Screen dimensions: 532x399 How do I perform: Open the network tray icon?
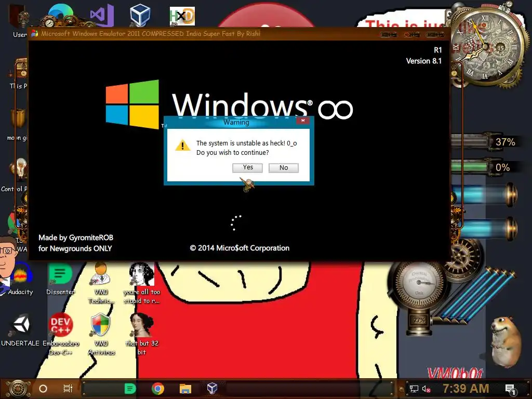(414, 389)
